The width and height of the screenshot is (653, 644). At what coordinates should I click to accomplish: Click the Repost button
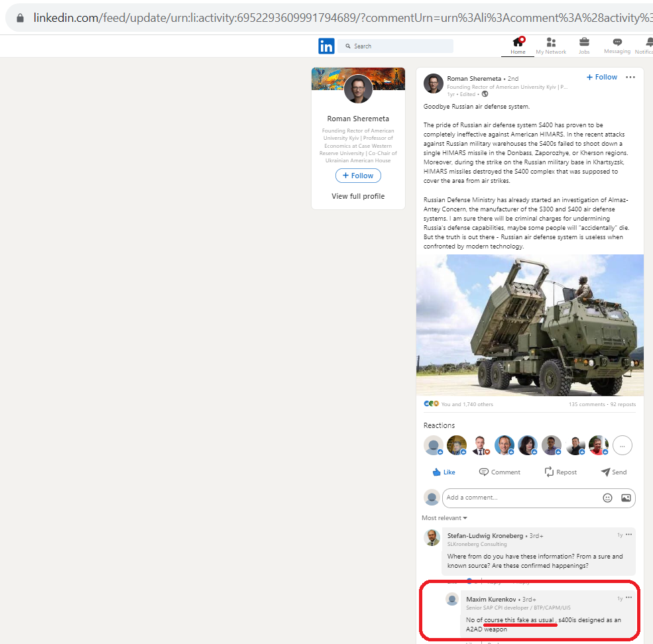(x=561, y=472)
